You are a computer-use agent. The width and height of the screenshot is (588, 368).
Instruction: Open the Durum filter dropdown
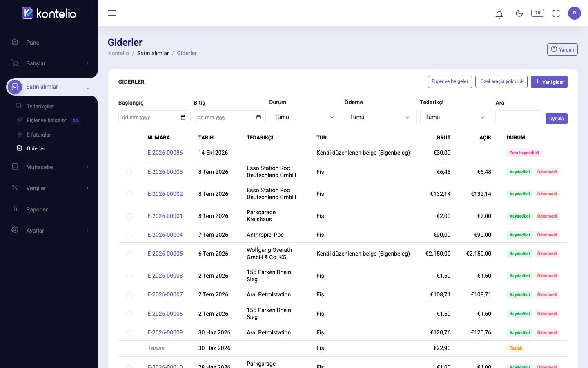[x=305, y=117]
